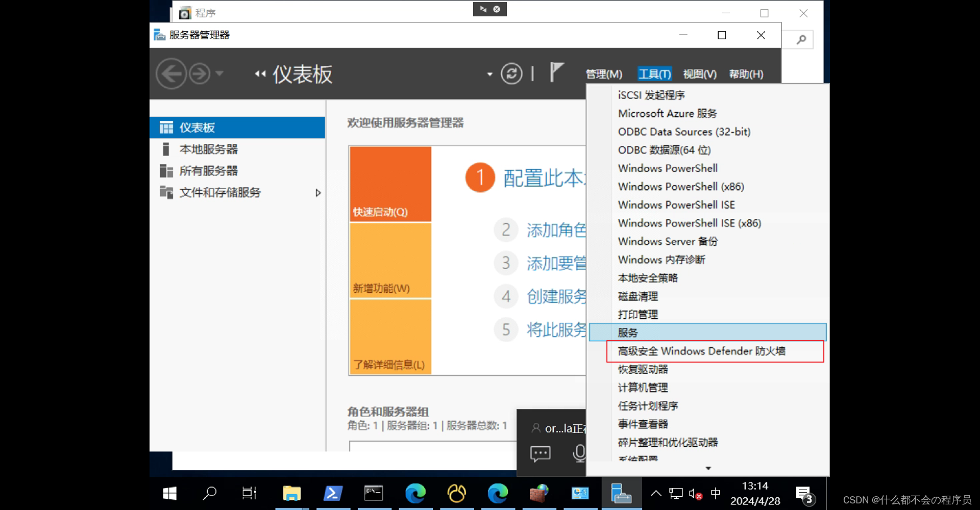Click the step 5 将此服务器 link
Screen dimensions: 980x510
[556, 329]
